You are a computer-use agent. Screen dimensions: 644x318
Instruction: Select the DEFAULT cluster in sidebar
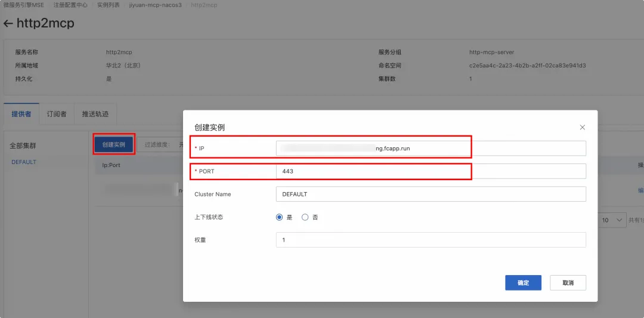(x=24, y=162)
